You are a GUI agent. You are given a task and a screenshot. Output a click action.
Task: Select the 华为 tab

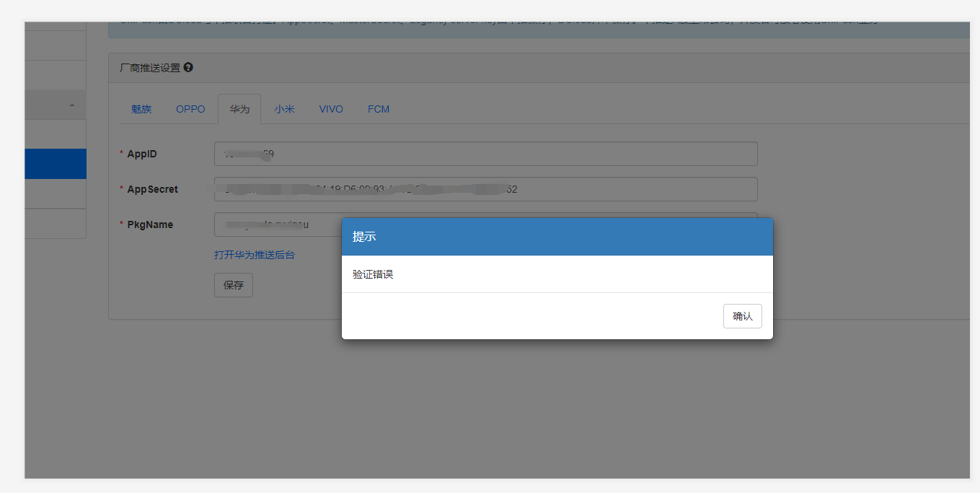(239, 109)
